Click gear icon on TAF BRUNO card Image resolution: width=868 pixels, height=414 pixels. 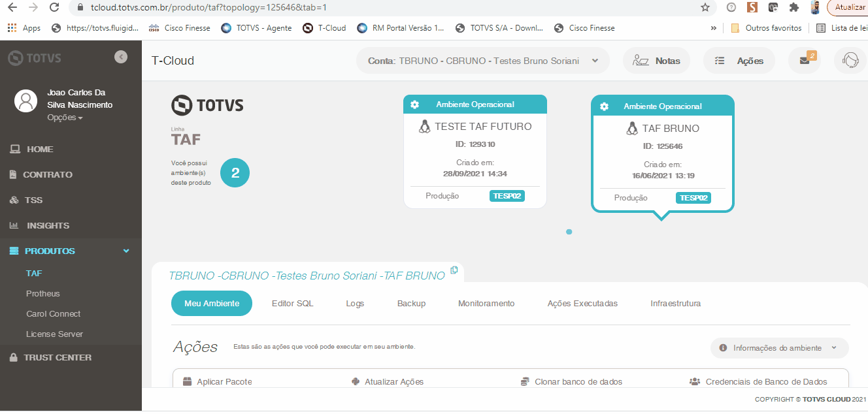[604, 106]
